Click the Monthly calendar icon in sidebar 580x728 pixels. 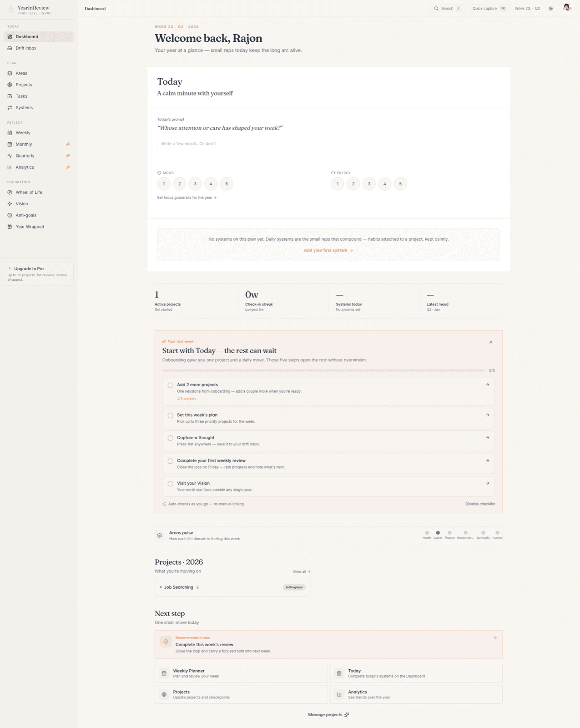coord(10,144)
